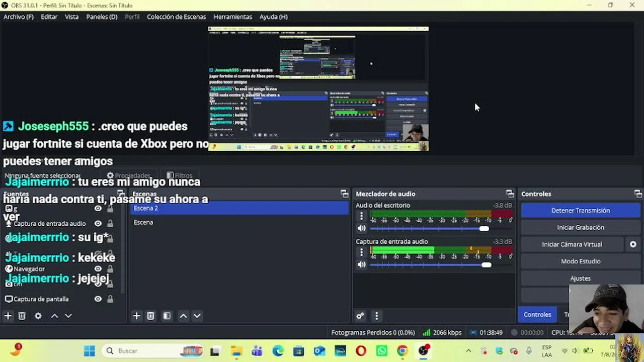Move source up in Fuentes list

pyautogui.click(x=54, y=316)
